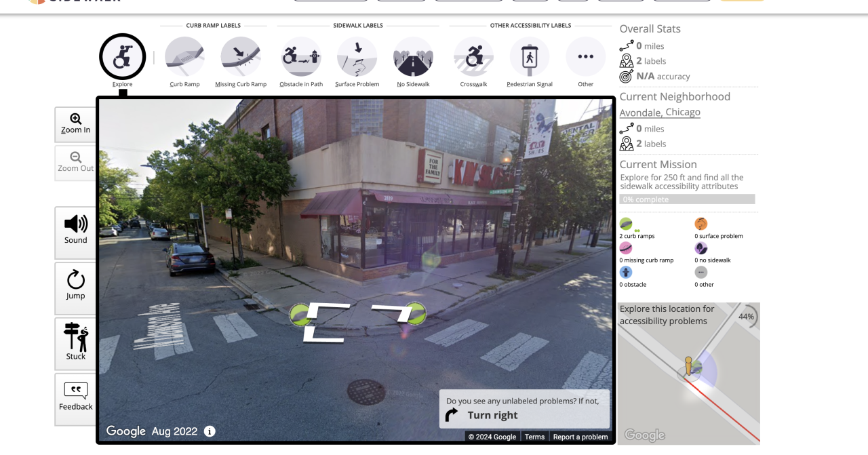The height and width of the screenshot is (455, 868).
Task: Zoom In on the street view
Action: [x=75, y=124]
